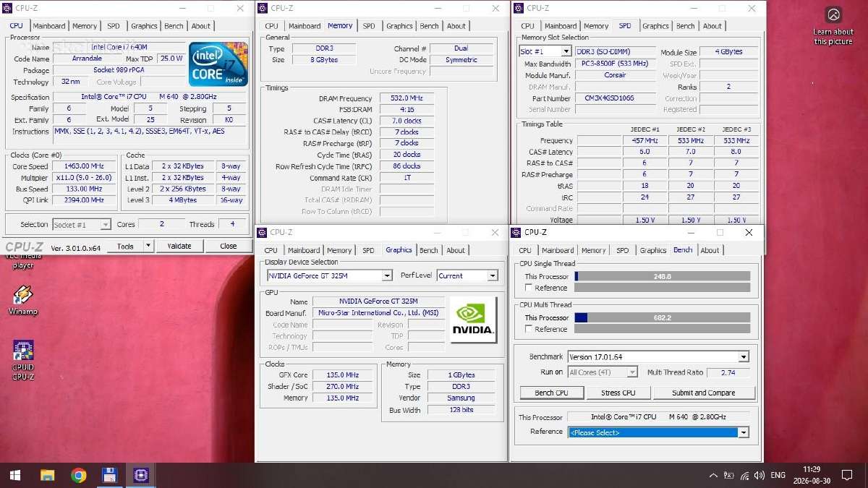
Task: Enable Reference checkbox under CPU Multi Thread
Action: [529, 329]
